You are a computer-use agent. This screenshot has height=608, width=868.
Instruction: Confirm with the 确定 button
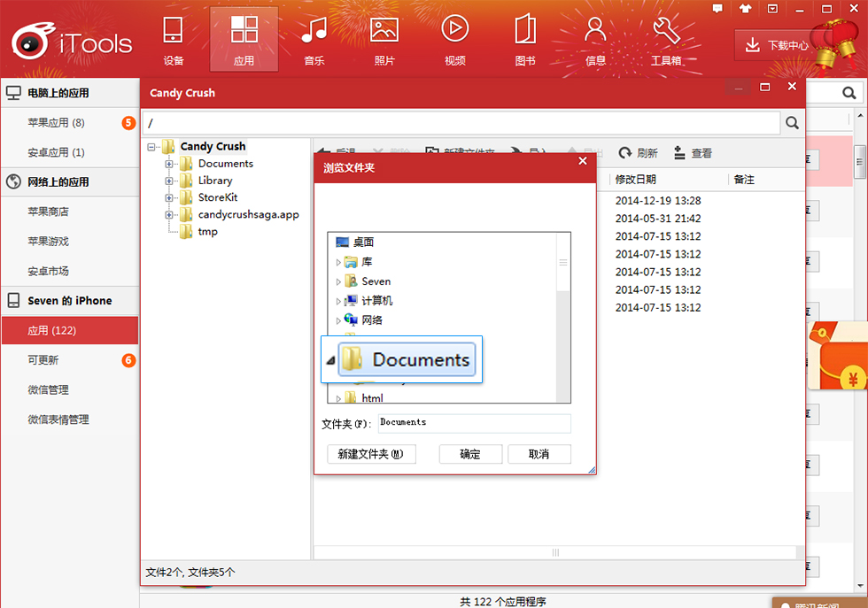470,454
